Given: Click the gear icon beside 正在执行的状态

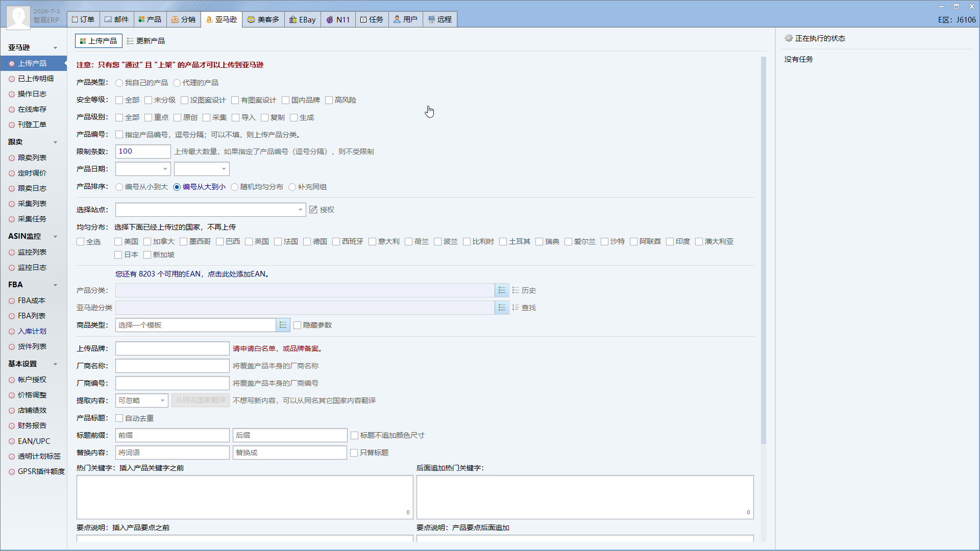Looking at the screenshot, I should tap(789, 38).
